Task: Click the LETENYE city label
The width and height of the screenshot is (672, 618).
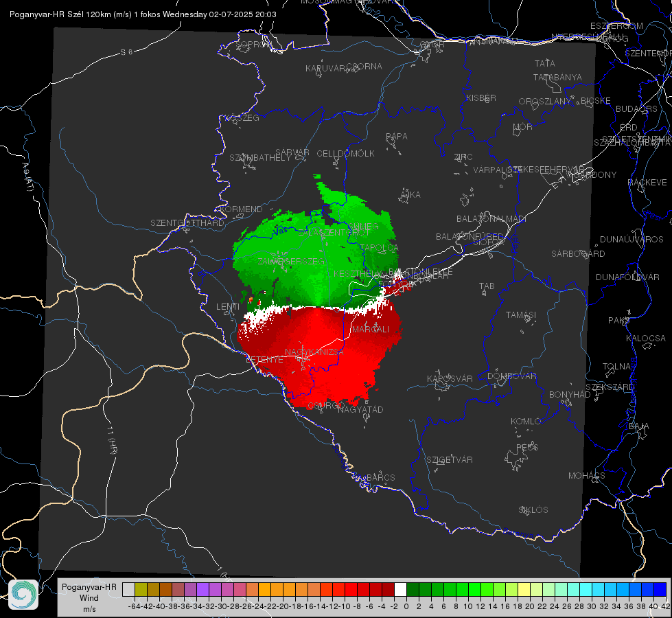Action: pos(264,359)
